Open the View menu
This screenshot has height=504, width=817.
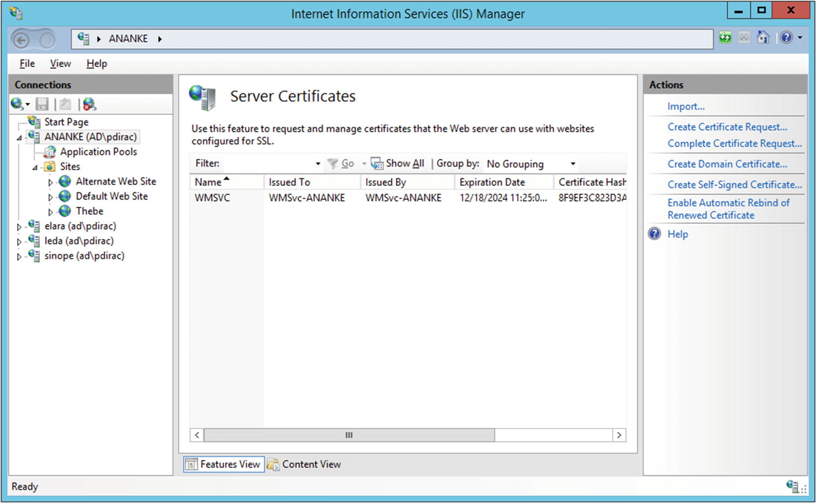[x=61, y=63]
